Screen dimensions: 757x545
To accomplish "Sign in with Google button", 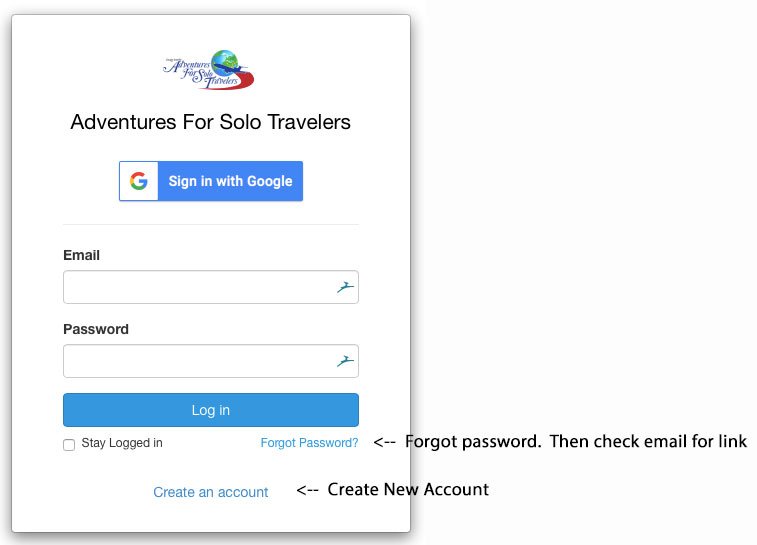I will pyautogui.click(x=211, y=181).
